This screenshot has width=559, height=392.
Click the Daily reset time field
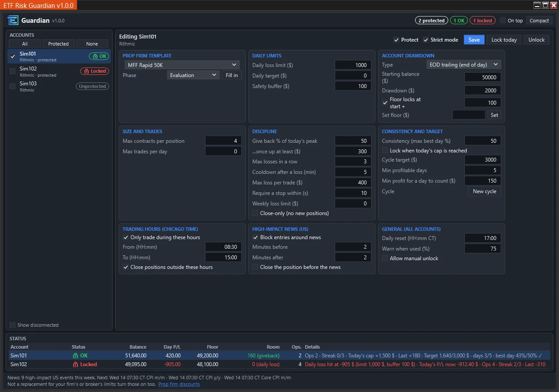[483, 238]
